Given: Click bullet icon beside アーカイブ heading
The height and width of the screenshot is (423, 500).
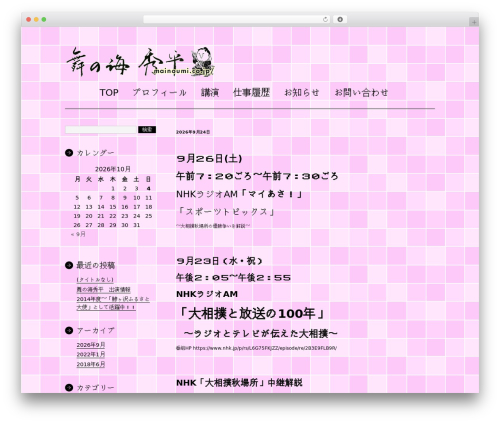Looking at the screenshot, I should click(69, 330).
